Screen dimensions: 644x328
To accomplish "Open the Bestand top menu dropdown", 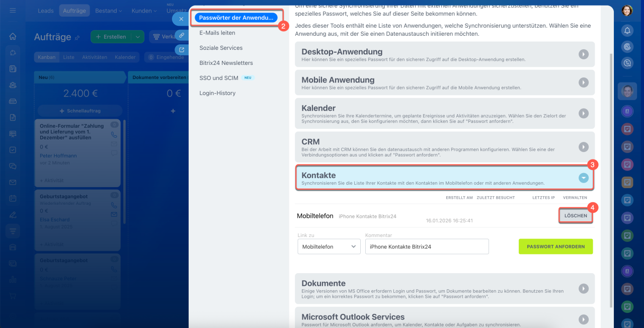I will point(109,10).
